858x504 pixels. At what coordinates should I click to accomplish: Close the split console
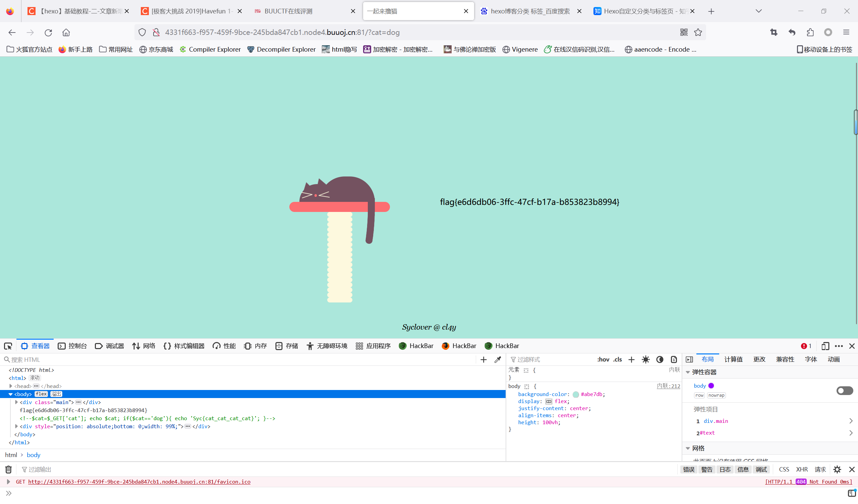tap(852, 469)
